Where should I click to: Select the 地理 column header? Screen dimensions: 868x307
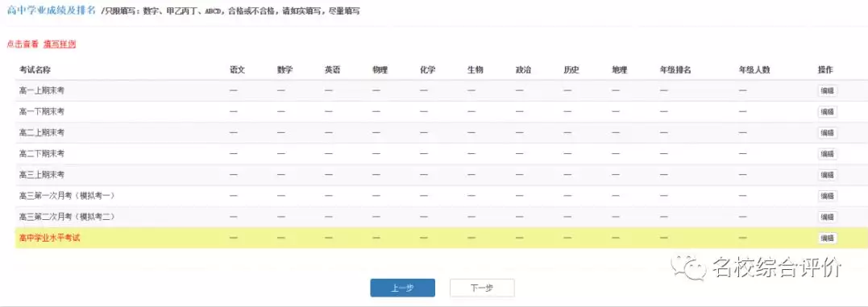pos(620,69)
